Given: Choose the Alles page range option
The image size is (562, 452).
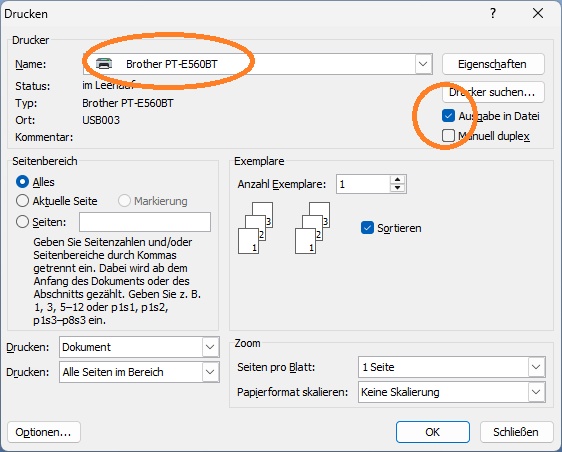Looking at the screenshot, I should pyautogui.click(x=22, y=182).
